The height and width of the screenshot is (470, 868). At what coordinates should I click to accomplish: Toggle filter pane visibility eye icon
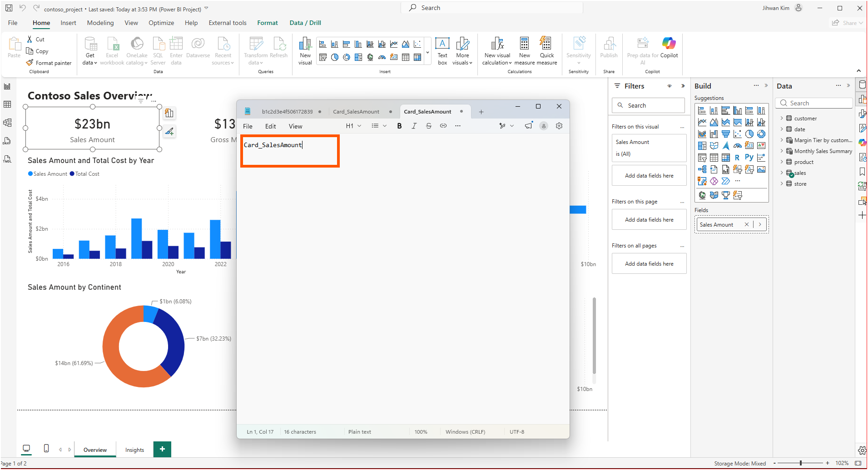(x=670, y=86)
